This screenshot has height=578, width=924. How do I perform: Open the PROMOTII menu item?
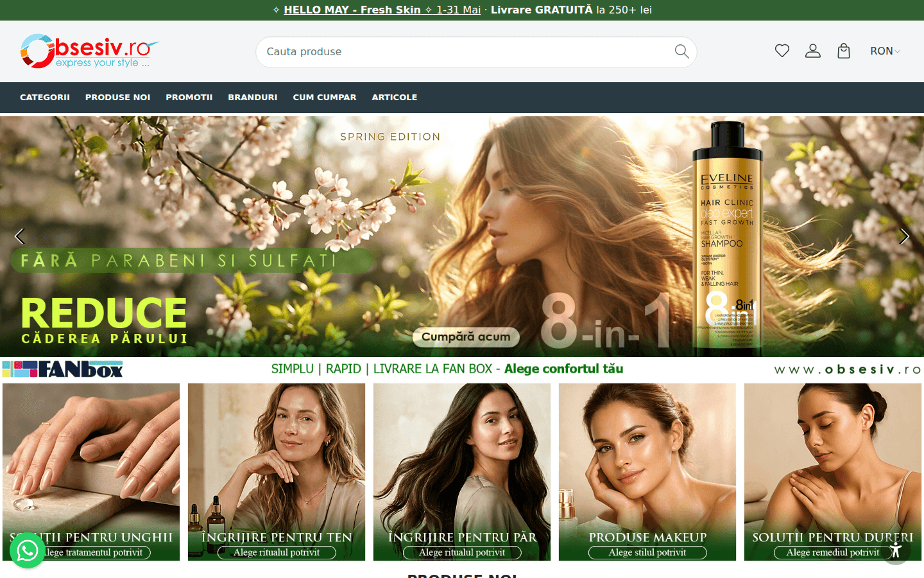pyautogui.click(x=189, y=98)
